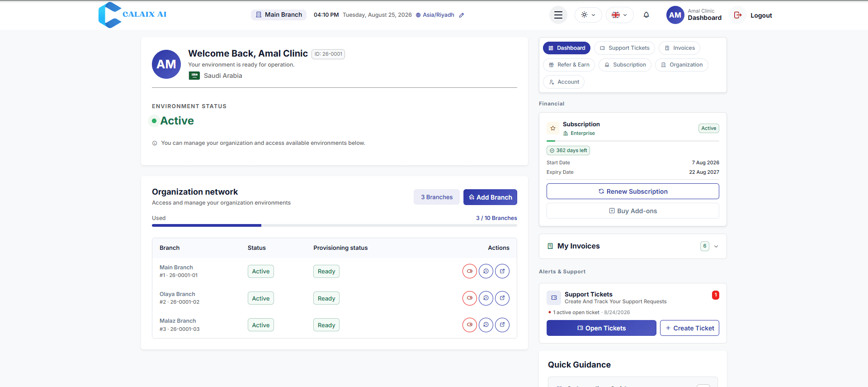This screenshot has height=387, width=868.
Task: Open the Open Tickets button
Action: pyautogui.click(x=601, y=328)
